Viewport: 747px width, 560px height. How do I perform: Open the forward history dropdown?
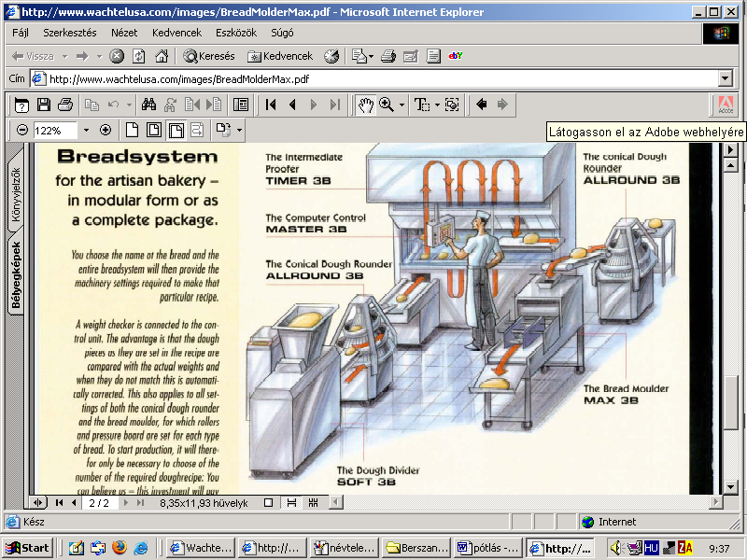coord(99,56)
